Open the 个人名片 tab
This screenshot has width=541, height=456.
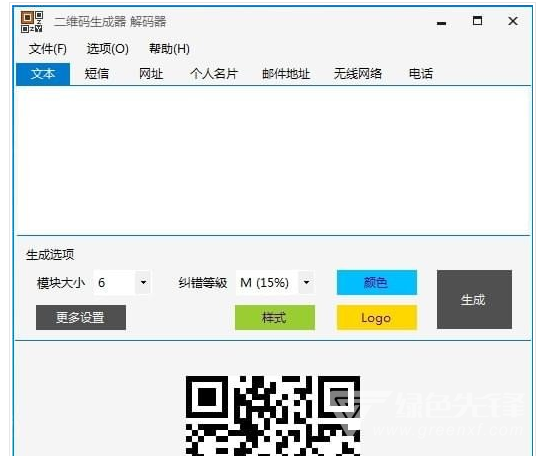(214, 74)
